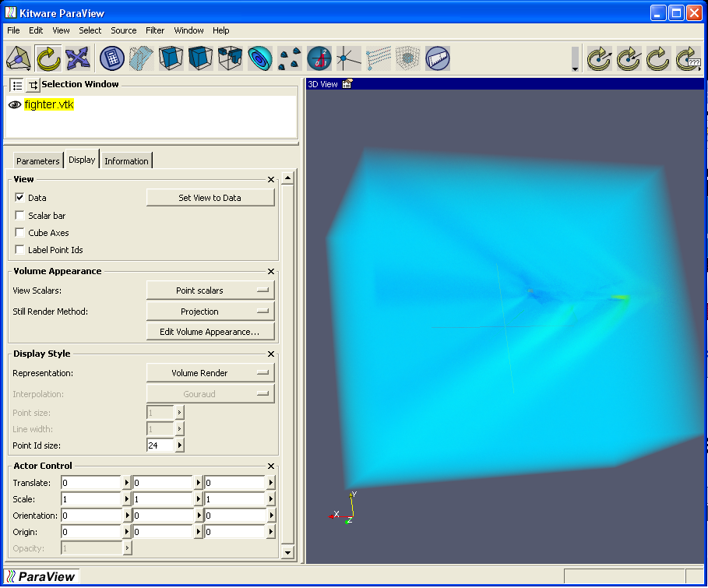The image size is (708, 588).
Task: Click Edit Volume Appearance button
Action: (x=210, y=332)
